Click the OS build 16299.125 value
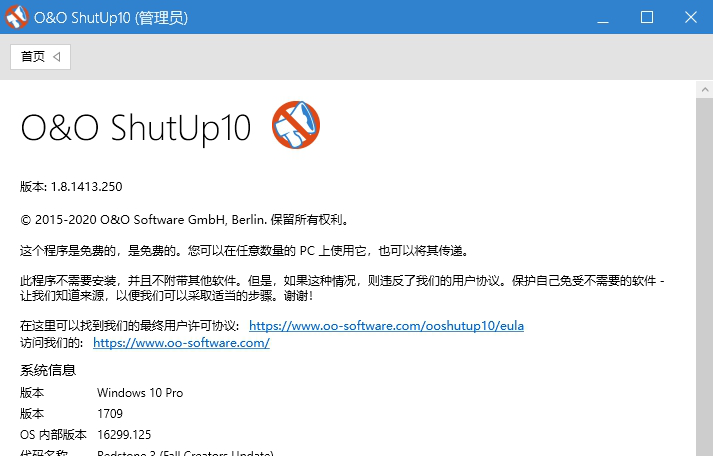Viewport: 713px width, 474px height. tap(124, 434)
